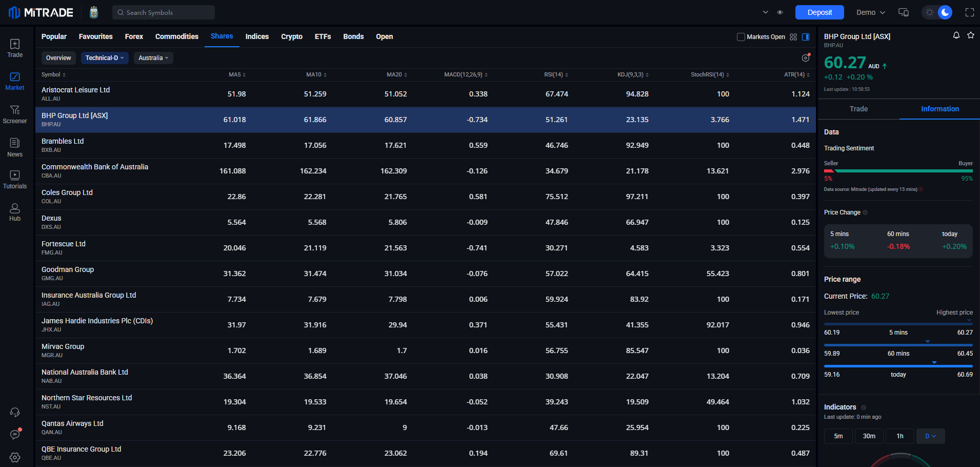This screenshot has width=980, height=467.
Task: Open the Technical-D dropdown
Action: click(x=105, y=58)
